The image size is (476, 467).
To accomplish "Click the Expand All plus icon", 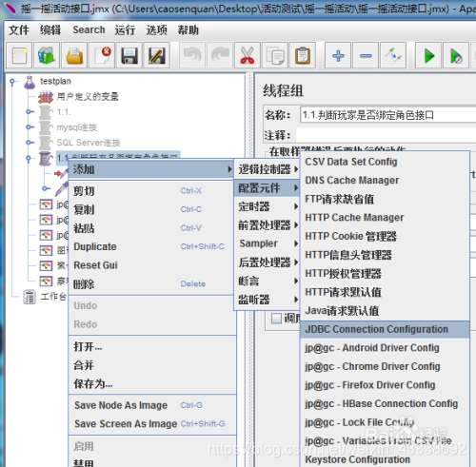I will pos(338,56).
